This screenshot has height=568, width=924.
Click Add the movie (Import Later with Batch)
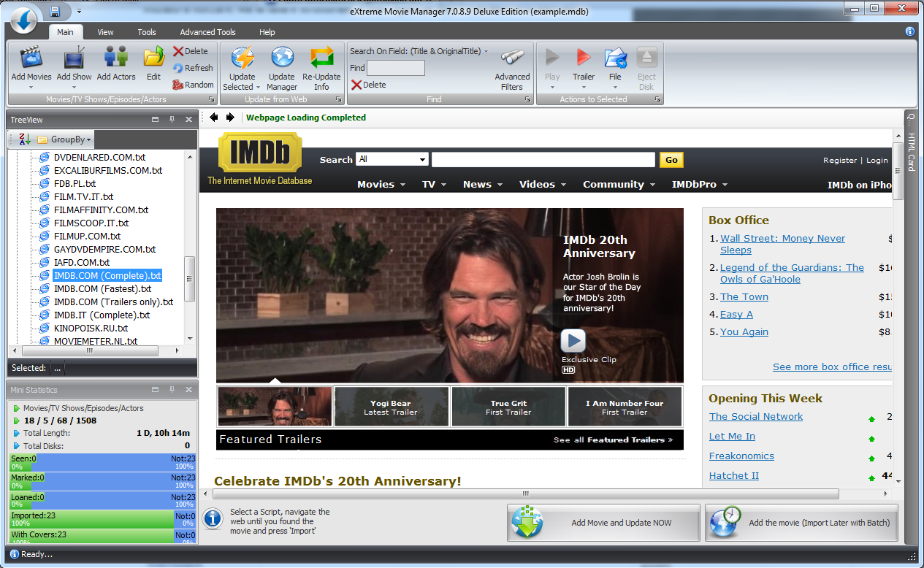pyautogui.click(x=801, y=523)
